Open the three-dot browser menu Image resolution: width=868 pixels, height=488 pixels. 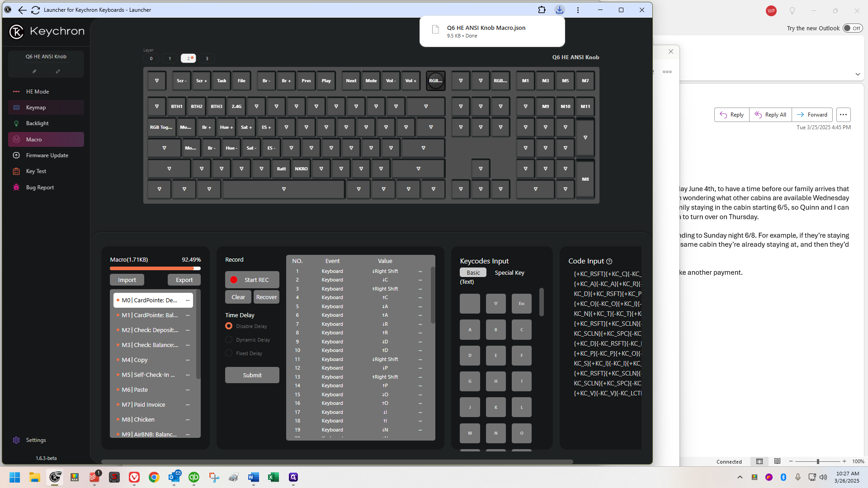click(578, 10)
